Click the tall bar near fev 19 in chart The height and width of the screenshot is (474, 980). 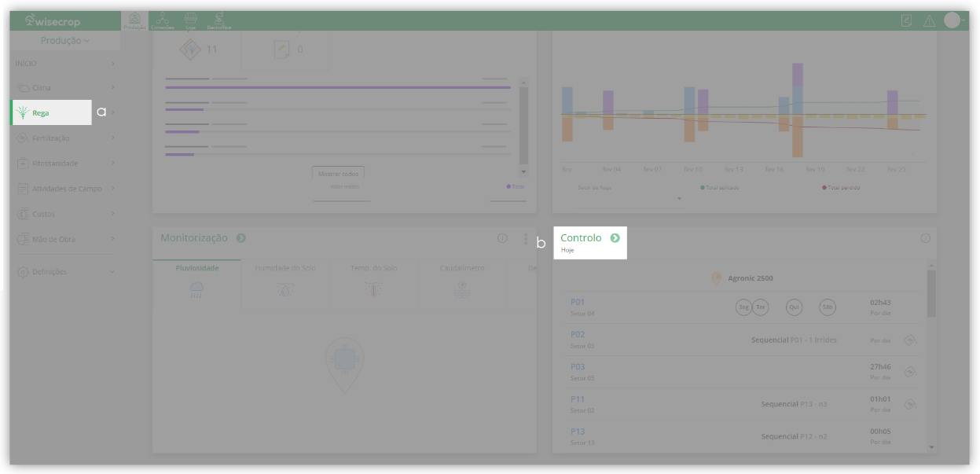[797, 110]
